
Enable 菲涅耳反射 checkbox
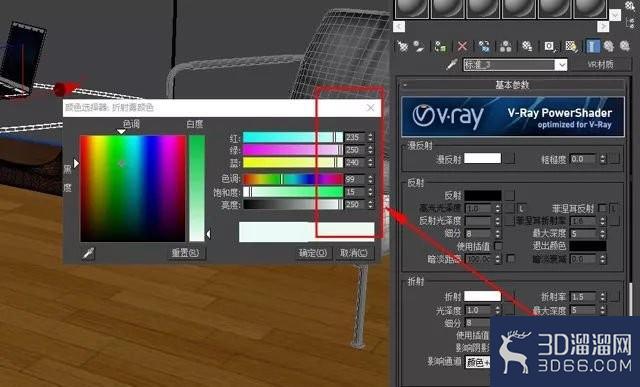click(602, 209)
